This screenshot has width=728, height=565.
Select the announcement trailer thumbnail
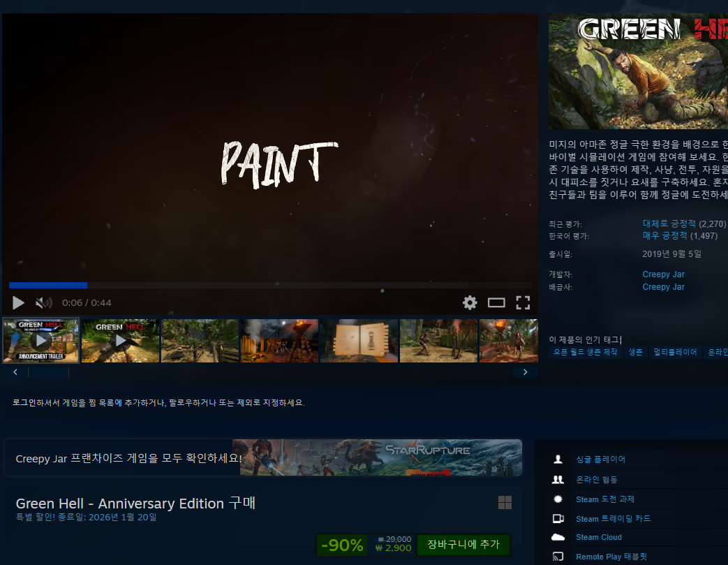pyautogui.click(x=40, y=340)
